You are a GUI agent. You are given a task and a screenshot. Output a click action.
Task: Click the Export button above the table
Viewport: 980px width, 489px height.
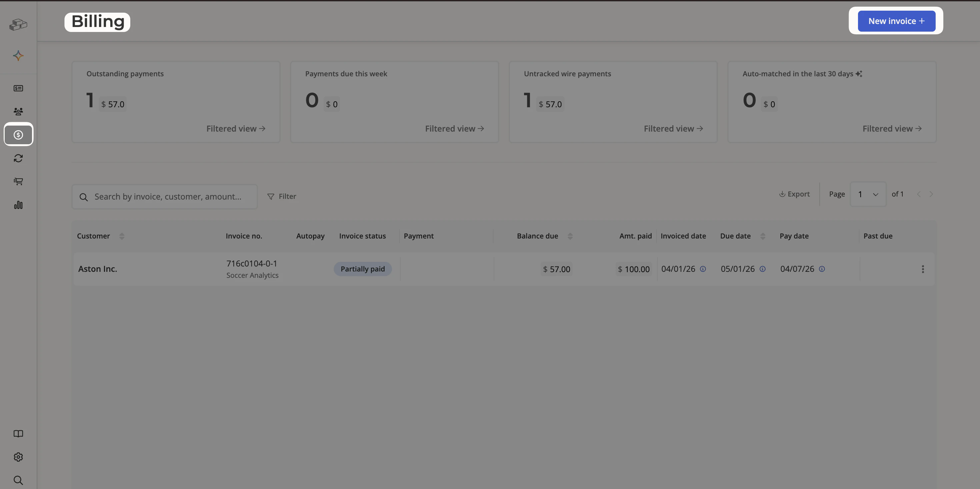click(794, 194)
